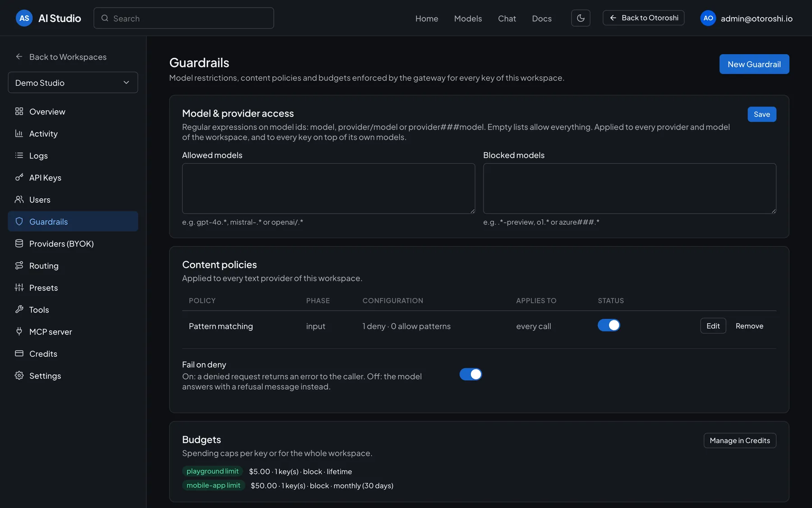812x508 pixels.
Task: Open Activity in the sidebar
Action: 73,134
